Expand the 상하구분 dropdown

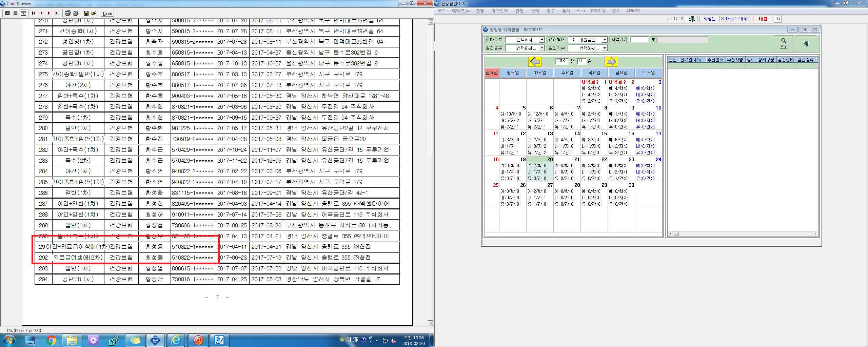coord(542,40)
